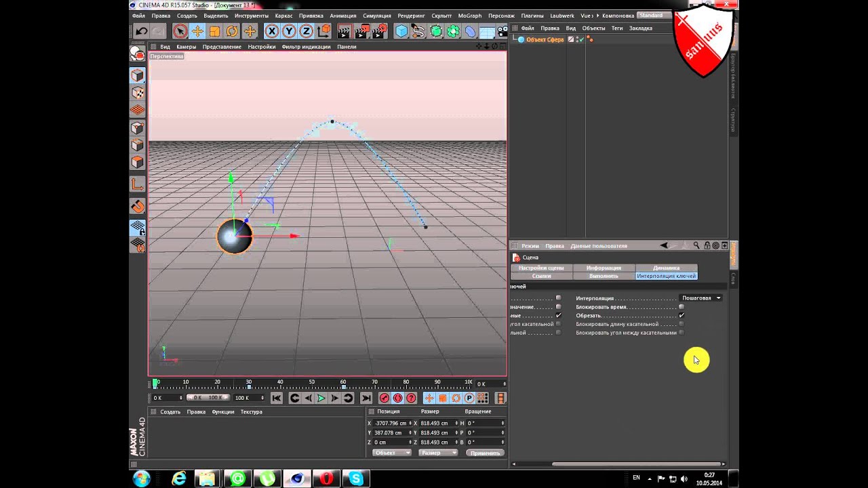Select Edges mode in left palette
868x488 pixels.
[138, 145]
